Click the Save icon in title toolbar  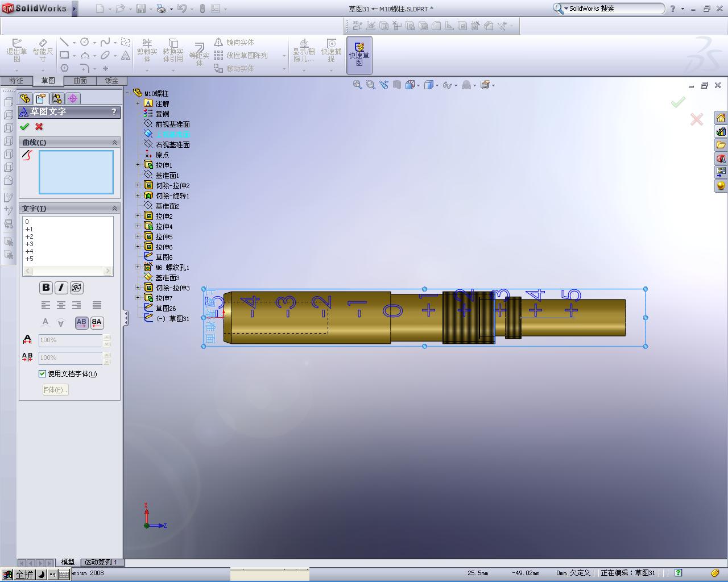pos(140,9)
